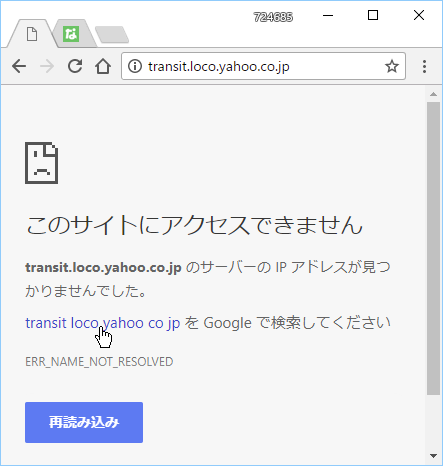This screenshot has height=466, width=443.
Task: Switch to the green な tab
Action: click(72, 34)
